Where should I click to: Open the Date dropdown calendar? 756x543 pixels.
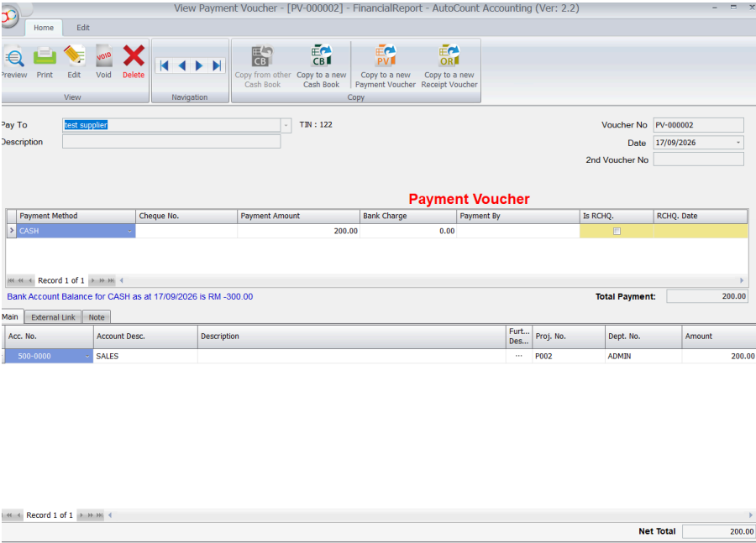pos(738,143)
